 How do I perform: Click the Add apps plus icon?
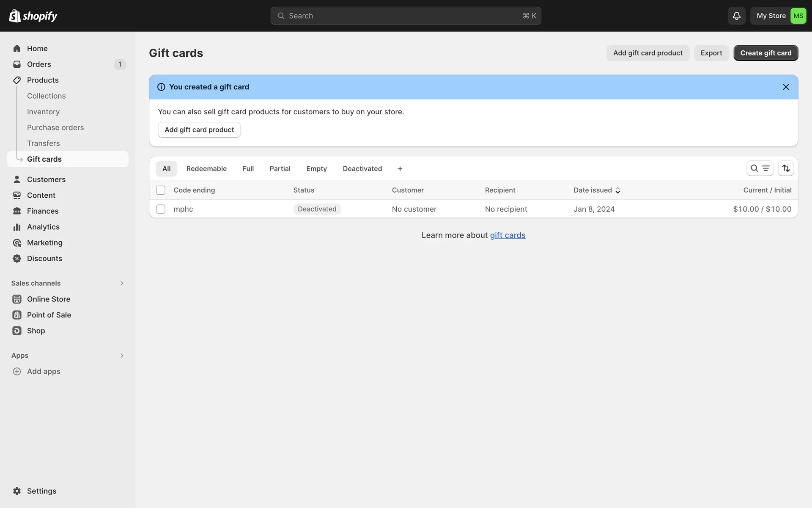[17, 371]
